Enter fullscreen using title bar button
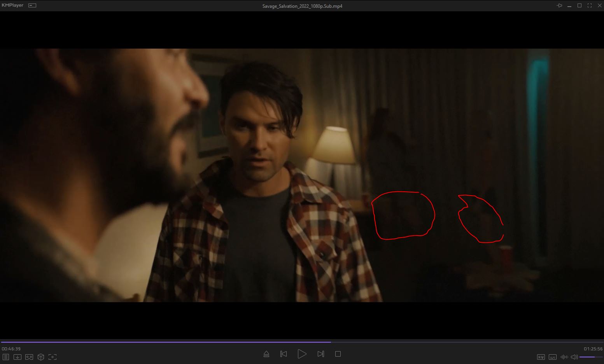The image size is (604, 364). click(x=590, y=5)
